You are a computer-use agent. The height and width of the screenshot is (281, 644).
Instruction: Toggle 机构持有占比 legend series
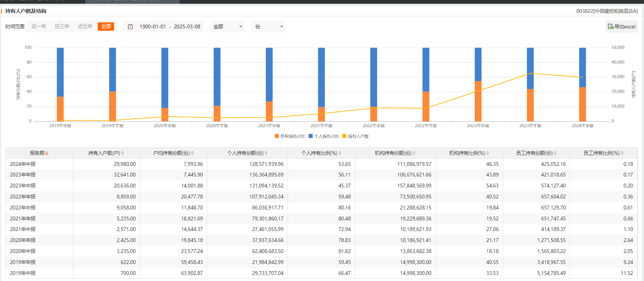290,136
